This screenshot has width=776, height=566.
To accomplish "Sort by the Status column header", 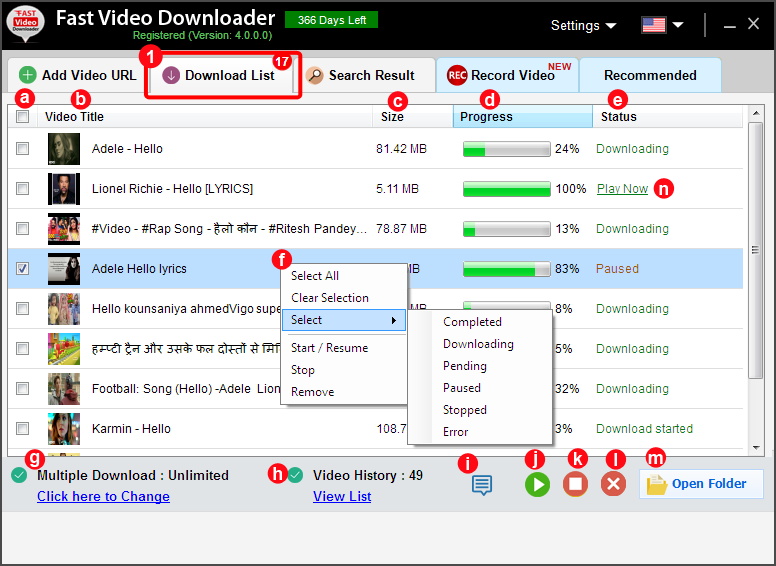I will tap(668, 117).
